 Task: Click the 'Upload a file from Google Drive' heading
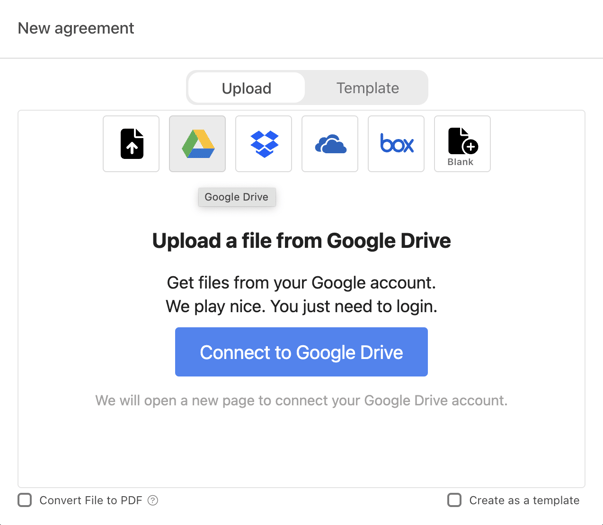[x=302, y=241]
